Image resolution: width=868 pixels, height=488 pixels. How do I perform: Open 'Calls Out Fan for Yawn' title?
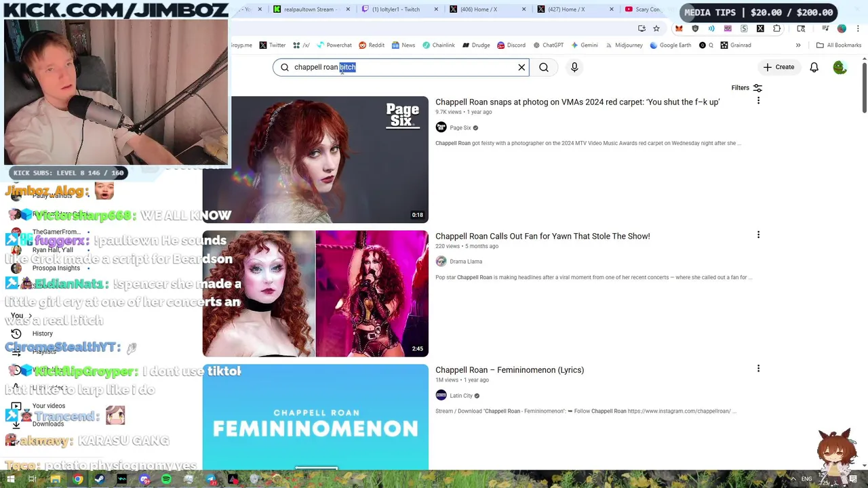coord(542,236)
